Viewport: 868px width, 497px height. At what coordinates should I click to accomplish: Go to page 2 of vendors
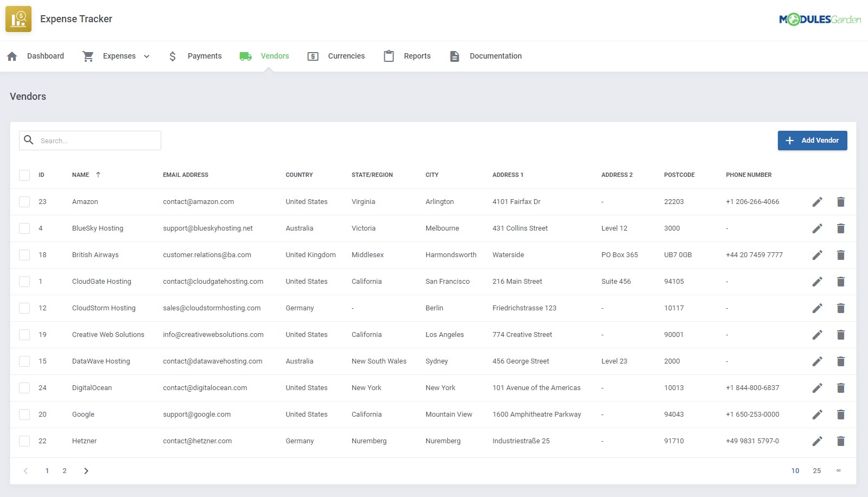(x=65, y=471)
